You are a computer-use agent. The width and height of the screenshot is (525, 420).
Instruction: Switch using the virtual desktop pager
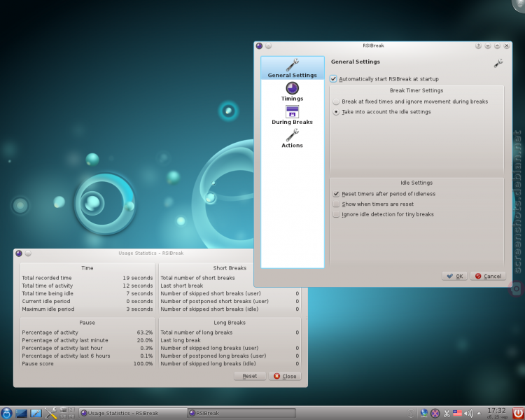(67, 413)
